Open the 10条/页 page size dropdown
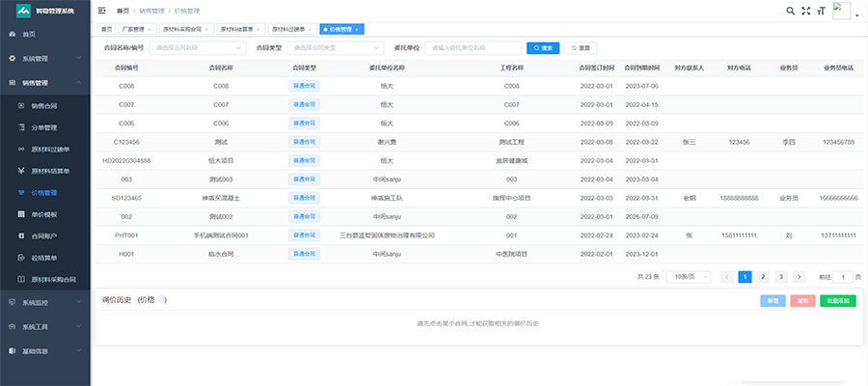This screenshot has height=386, width=868. 689,277
